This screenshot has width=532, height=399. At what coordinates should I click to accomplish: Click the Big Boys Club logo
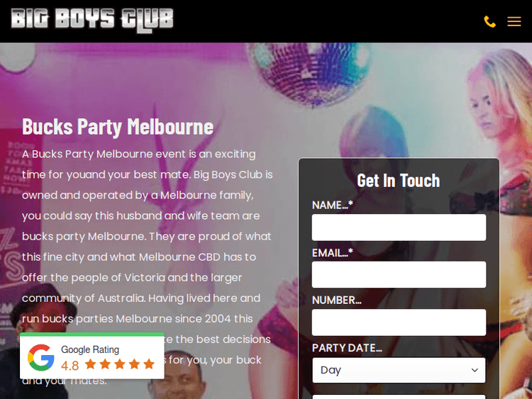[x=92, y=20]
